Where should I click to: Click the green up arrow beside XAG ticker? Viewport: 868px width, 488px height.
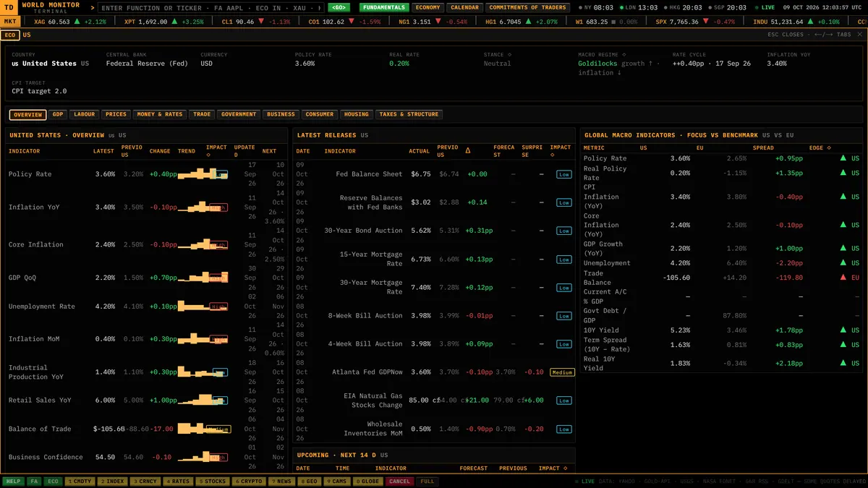point(78,22)
